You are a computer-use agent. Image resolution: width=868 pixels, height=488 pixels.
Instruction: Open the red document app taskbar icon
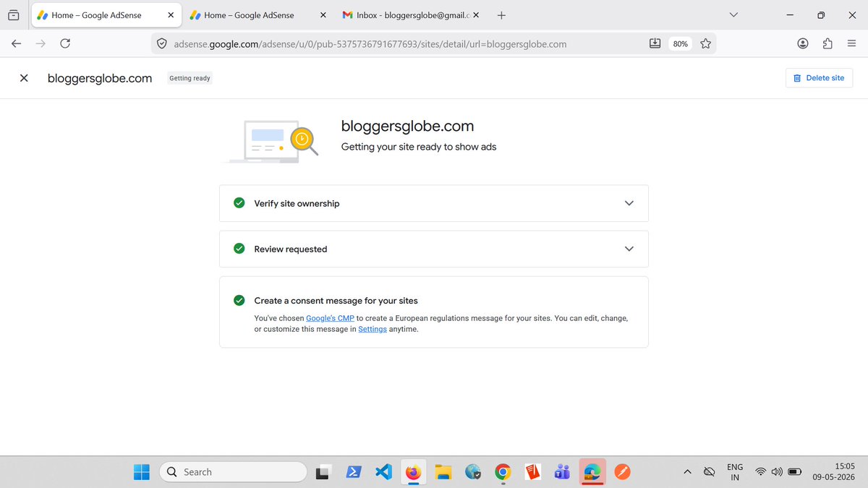click(533, 472)
